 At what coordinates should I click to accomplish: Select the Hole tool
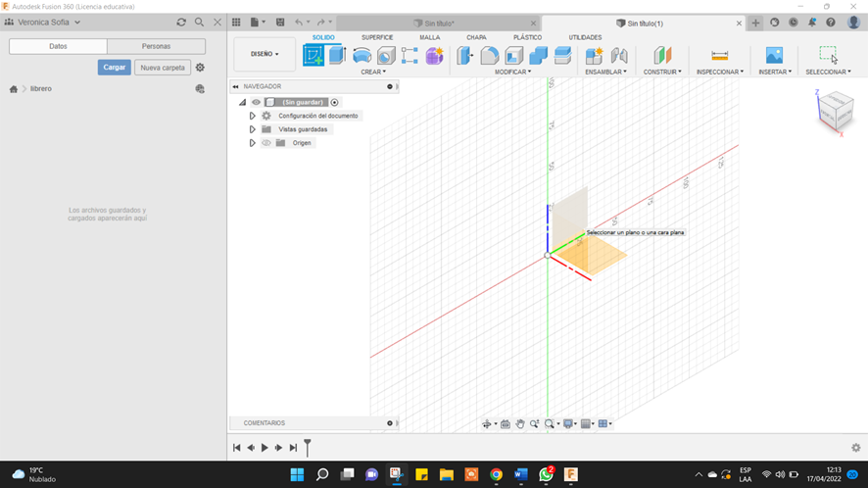[x=386, y=56]
